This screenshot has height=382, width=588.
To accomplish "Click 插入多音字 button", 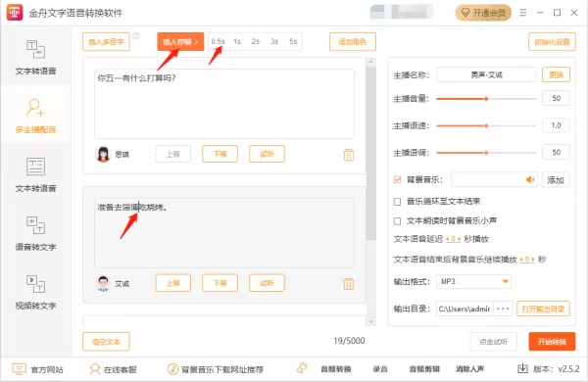I will point(106,41).
